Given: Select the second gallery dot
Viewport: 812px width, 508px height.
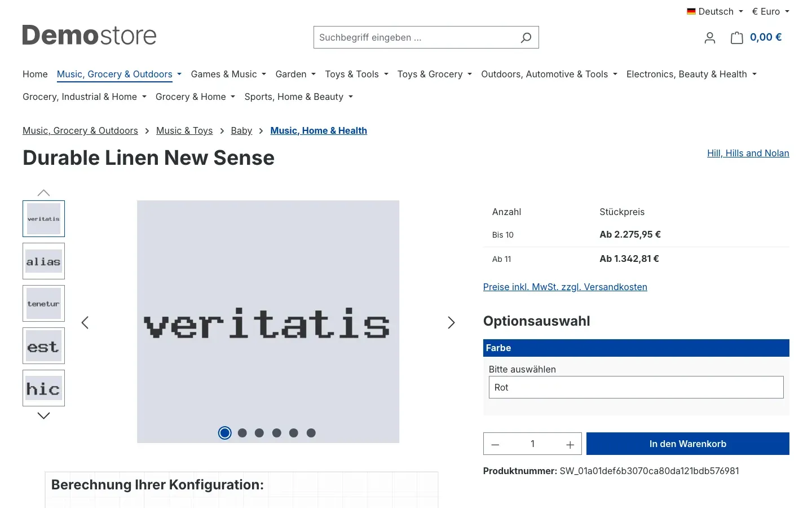Looking at the screenshot, I should click(242, 433).
